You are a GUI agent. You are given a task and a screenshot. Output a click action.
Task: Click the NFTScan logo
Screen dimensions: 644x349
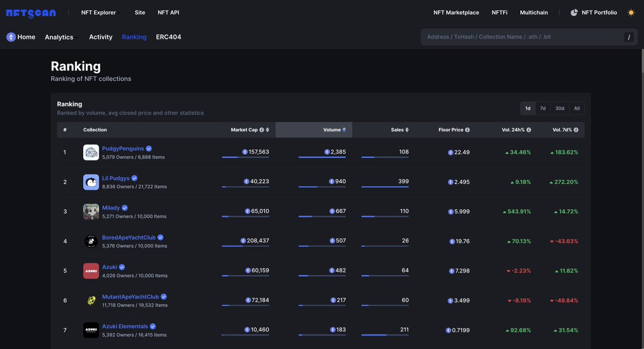pyautogui.click(x=31, y=12)
